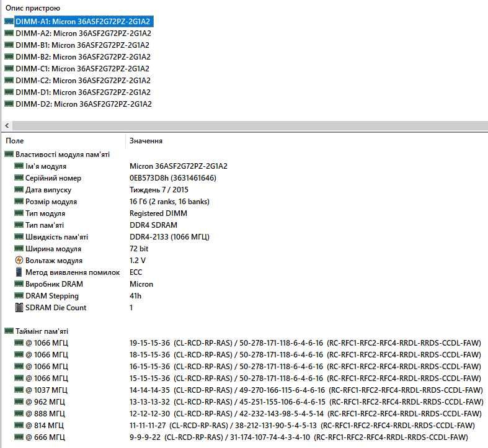Select the 9-9-9-22 timing value
Image resolution: width=488 pixels, height=448 pixels.
299,437
